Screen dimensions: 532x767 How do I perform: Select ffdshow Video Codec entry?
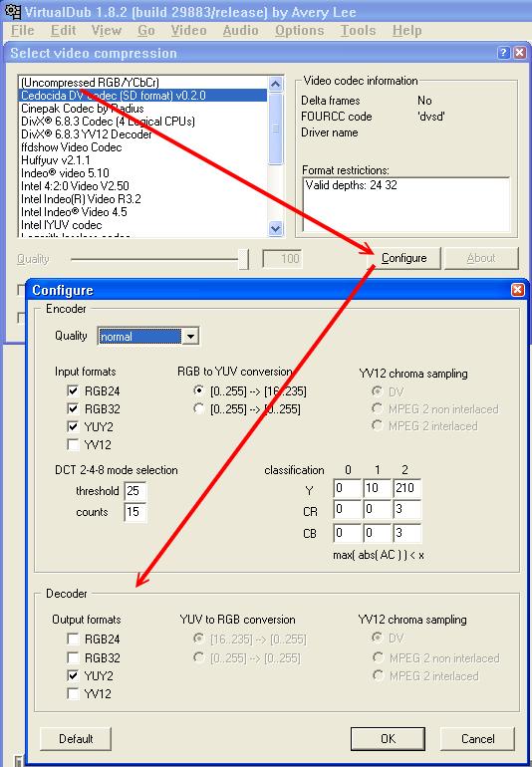[x=71, y=147]
